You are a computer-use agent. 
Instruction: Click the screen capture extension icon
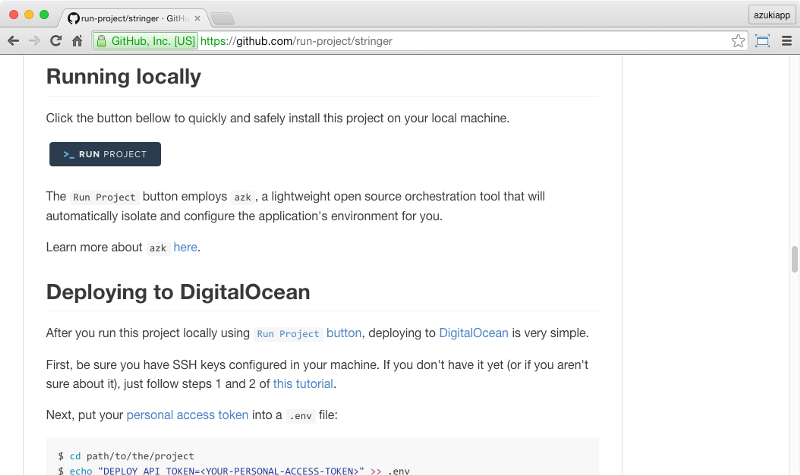point(762,41)
